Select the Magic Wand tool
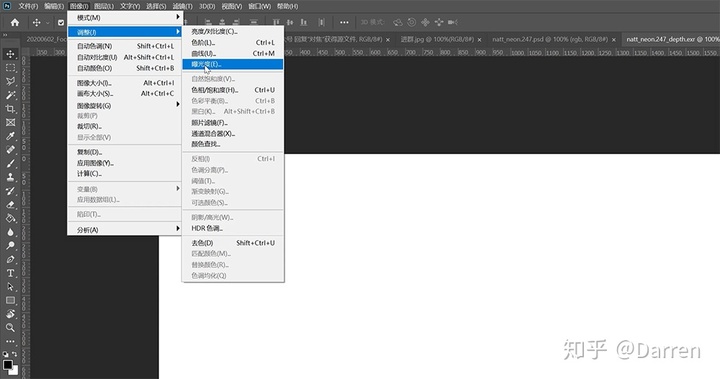The height and width of the screenshot is (379, 720). pyautogui.click(x=10, y=95)
